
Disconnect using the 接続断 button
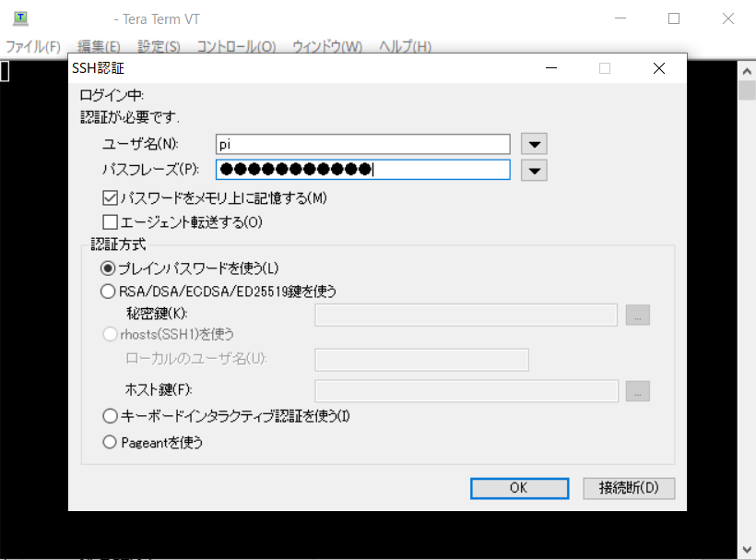[629, 488]
